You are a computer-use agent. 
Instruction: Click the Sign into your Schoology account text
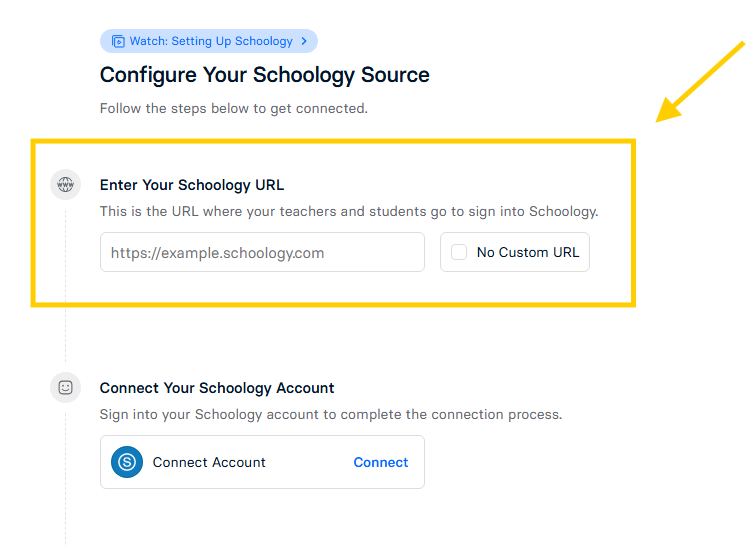[x=331, y=415]
